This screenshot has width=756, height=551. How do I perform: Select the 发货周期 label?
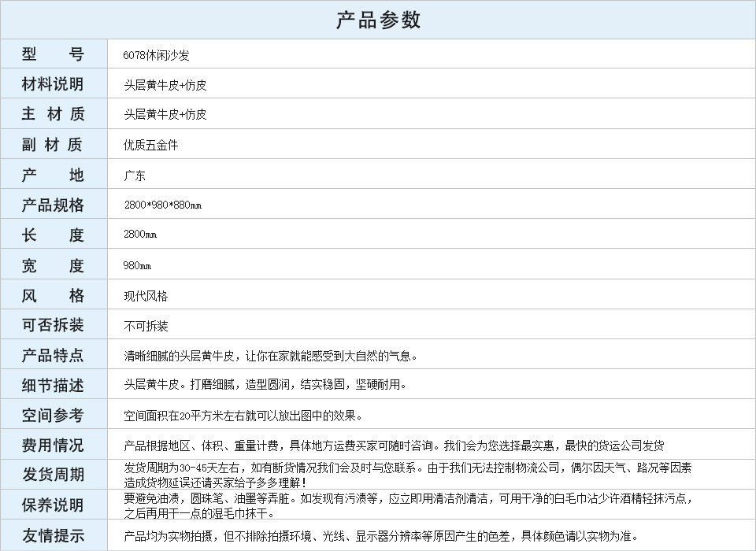tap(53, 475)
